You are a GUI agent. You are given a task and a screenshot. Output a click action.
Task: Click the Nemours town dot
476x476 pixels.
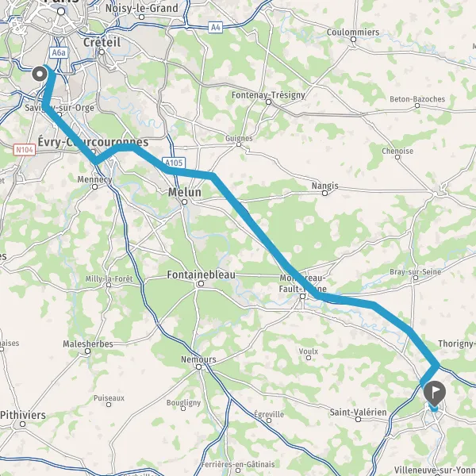click(198, 367)
